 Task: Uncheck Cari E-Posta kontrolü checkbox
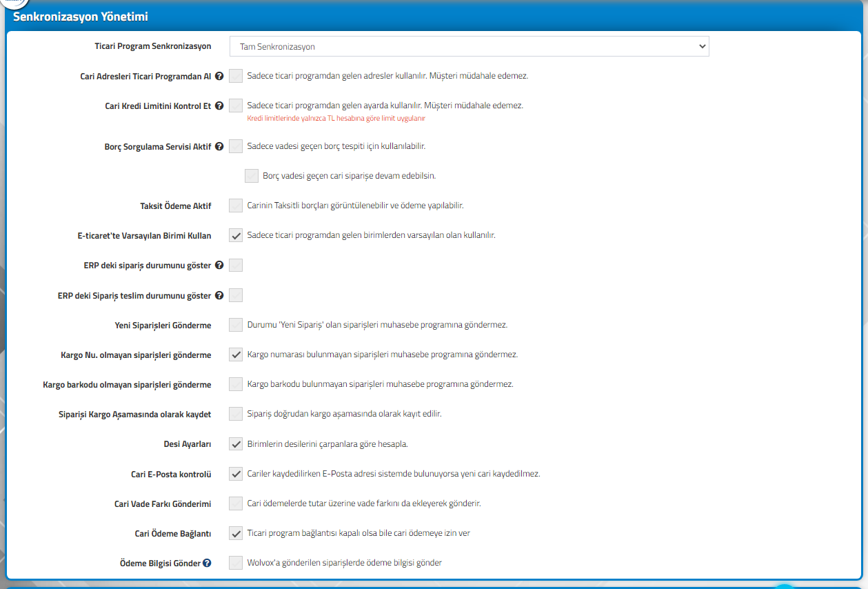pos(236,474)
